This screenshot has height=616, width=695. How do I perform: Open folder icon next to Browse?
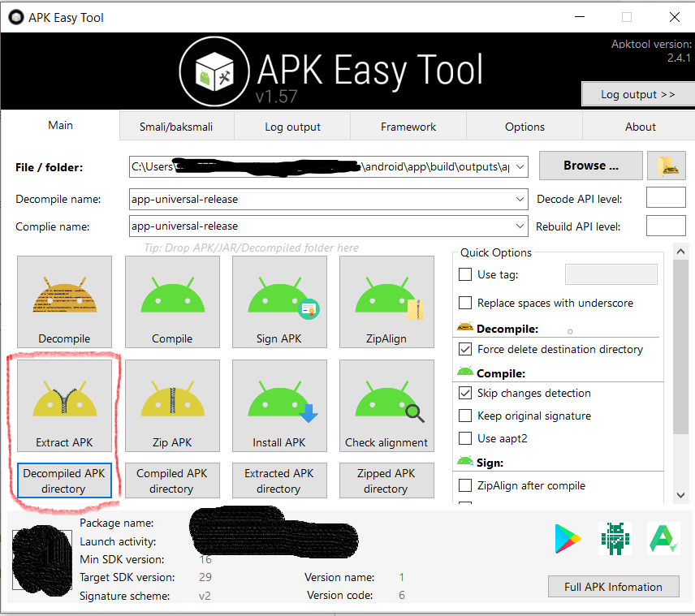click(x=667, y=166)
